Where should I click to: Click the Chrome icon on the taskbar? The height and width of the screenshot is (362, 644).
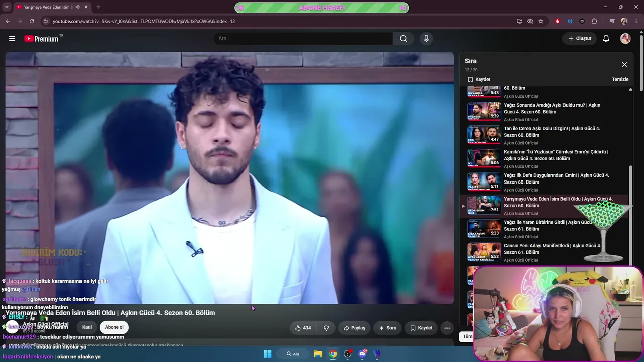coord(333,354)
